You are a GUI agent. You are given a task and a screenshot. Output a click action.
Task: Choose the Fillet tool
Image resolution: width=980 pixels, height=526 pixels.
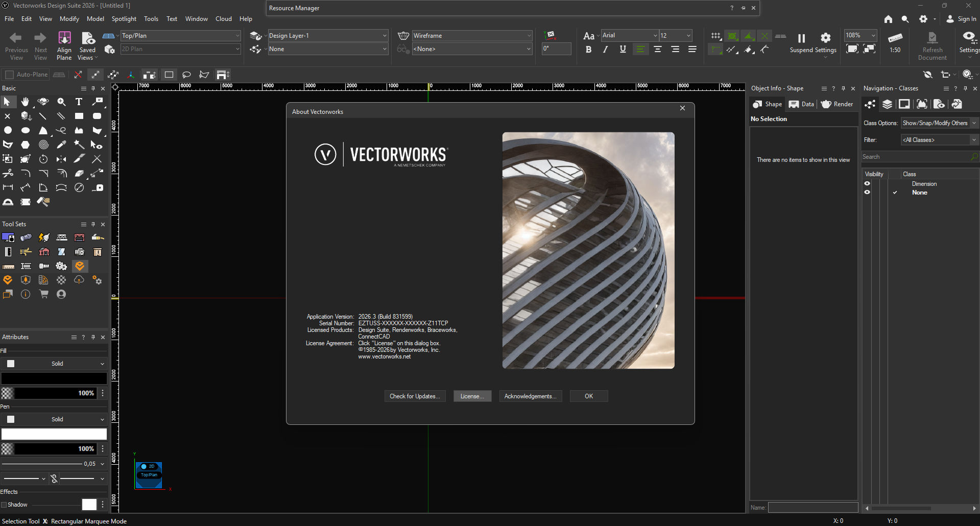[x=25, y=174]
